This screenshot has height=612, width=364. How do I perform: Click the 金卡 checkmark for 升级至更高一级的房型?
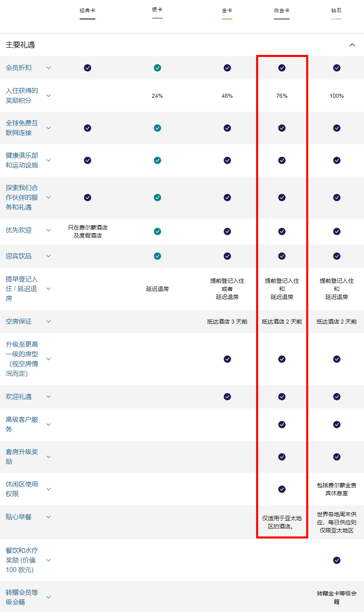point(227,359)
